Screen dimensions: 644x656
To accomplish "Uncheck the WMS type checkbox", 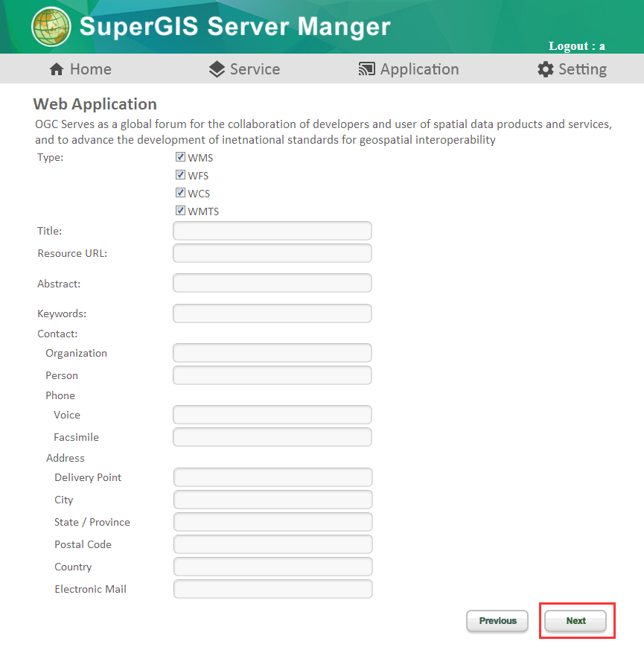I will (x=180, y=157).
